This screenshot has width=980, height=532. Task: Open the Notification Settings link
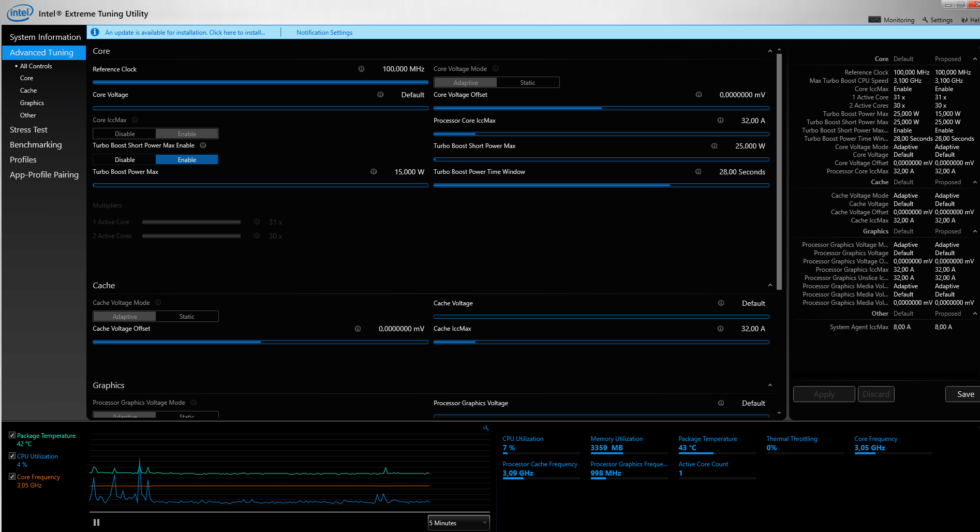pos(324,33)
